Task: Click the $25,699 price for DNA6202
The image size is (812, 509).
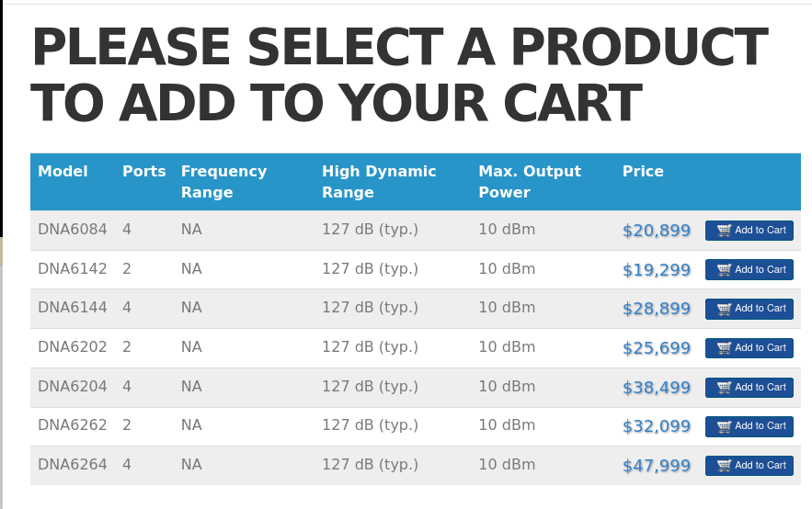Action: point(656,348)
